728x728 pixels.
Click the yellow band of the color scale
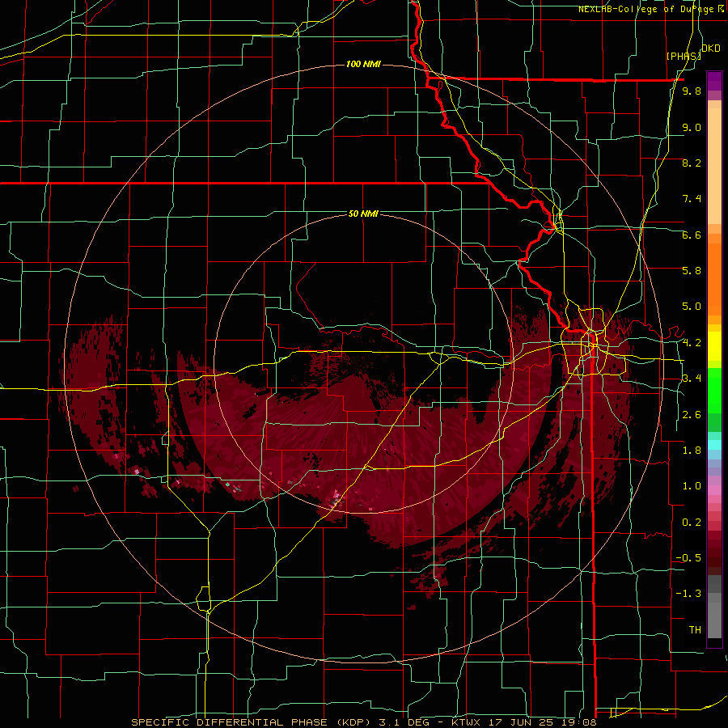point(714,346)
